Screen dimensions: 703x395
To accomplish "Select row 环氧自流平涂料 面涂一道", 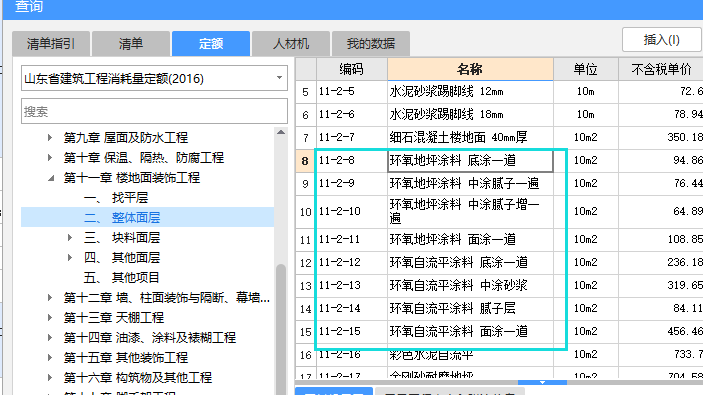I will [499, 332].
